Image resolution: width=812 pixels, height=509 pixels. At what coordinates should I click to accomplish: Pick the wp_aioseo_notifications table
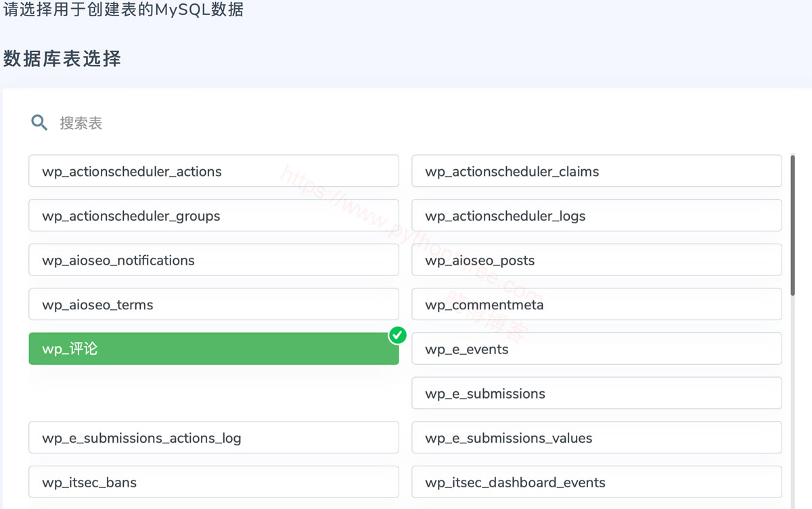pyautogui.click(x=213, y=261)
